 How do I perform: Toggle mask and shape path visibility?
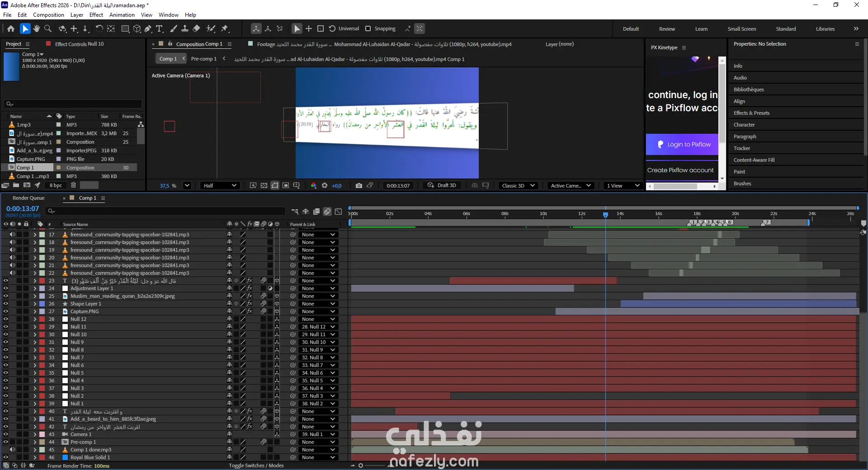(275, 185)
